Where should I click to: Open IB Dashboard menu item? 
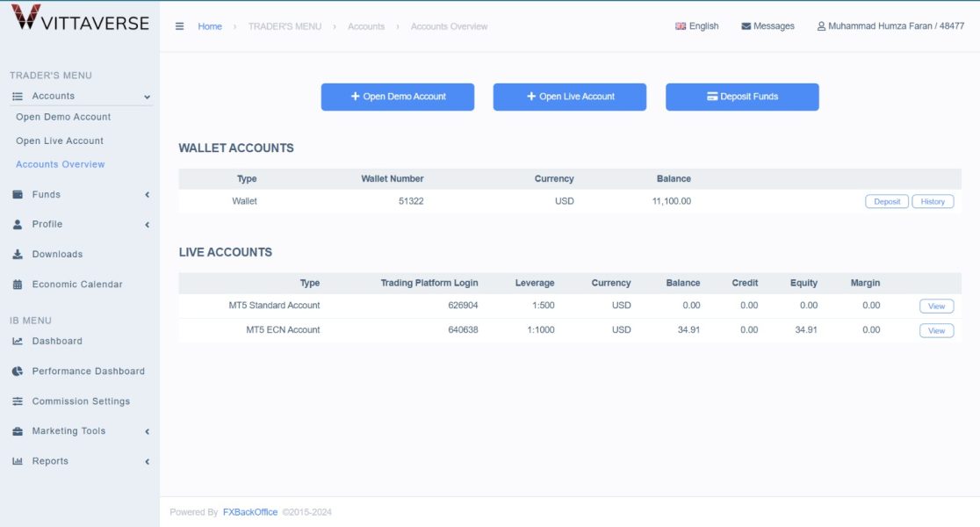(x=57, y=342)
